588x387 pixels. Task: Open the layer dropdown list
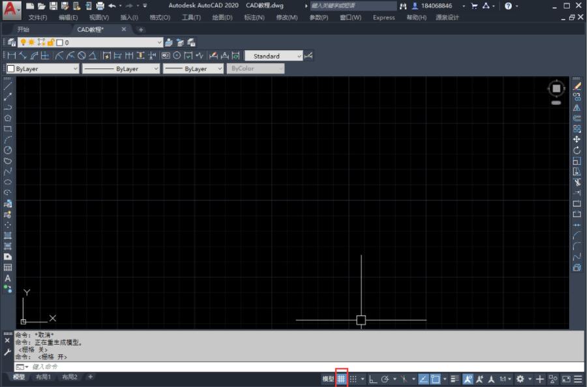click(159, 42)
